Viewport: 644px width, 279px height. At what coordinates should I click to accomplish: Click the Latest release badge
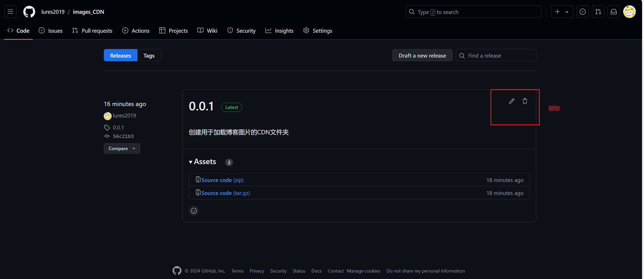[x=232, y=107]
